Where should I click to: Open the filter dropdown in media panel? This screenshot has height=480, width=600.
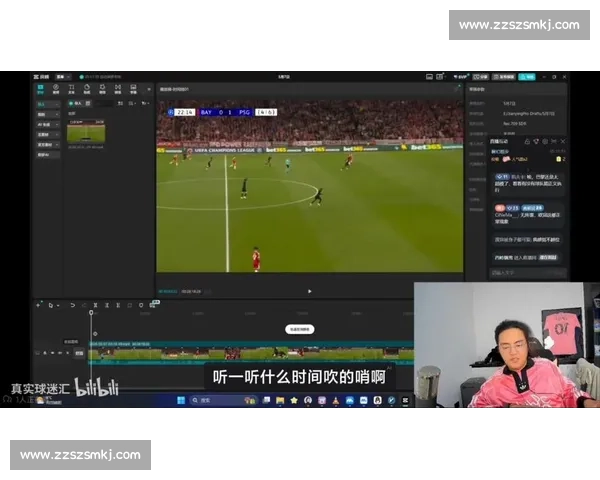[x=145, y=103]
